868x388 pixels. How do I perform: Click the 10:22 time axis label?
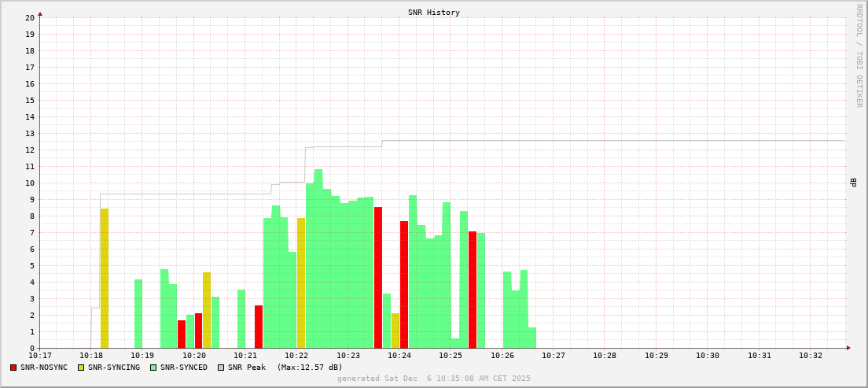coord(296,356)
